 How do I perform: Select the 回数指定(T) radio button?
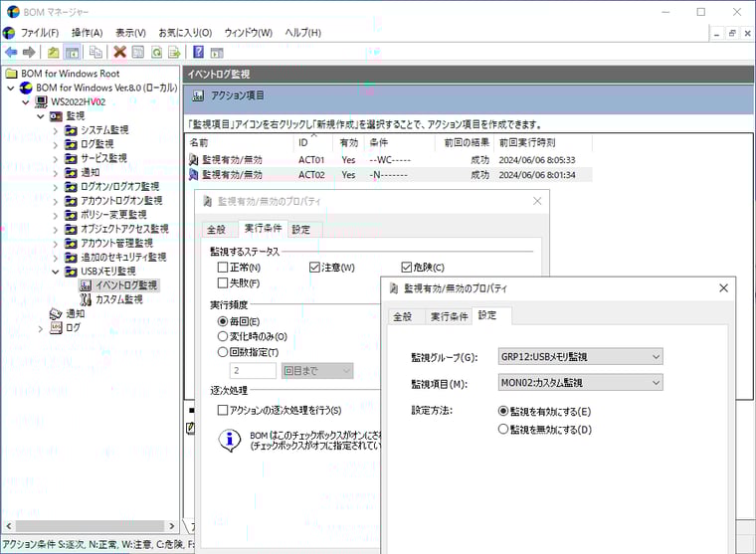(223, 352)
